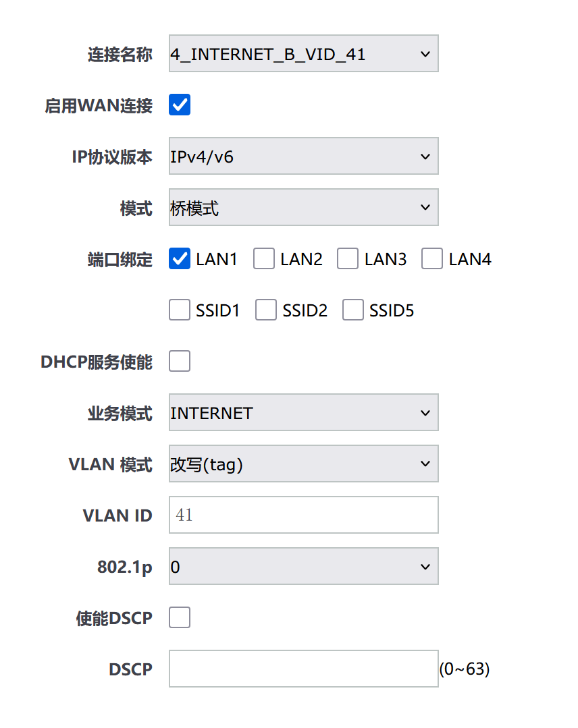Click the SSID5 label text
This screenshot has width=578, height=728.
point(392,311)
